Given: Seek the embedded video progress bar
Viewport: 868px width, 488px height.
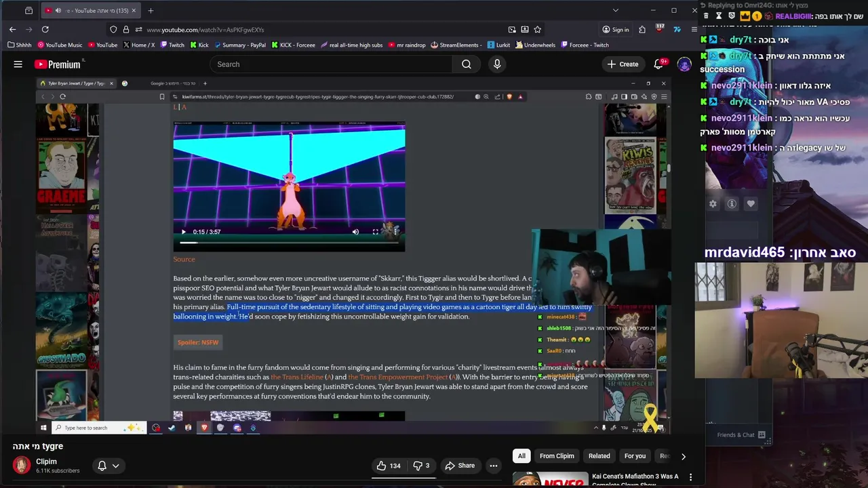Looking at the screenshot, I should (289, 243).
